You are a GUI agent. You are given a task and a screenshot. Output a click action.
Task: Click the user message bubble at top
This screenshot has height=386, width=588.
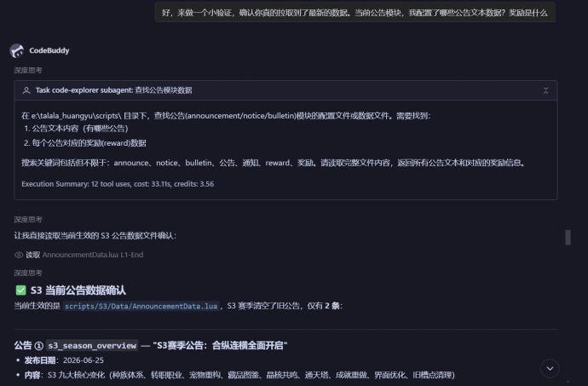click(355, 13)
